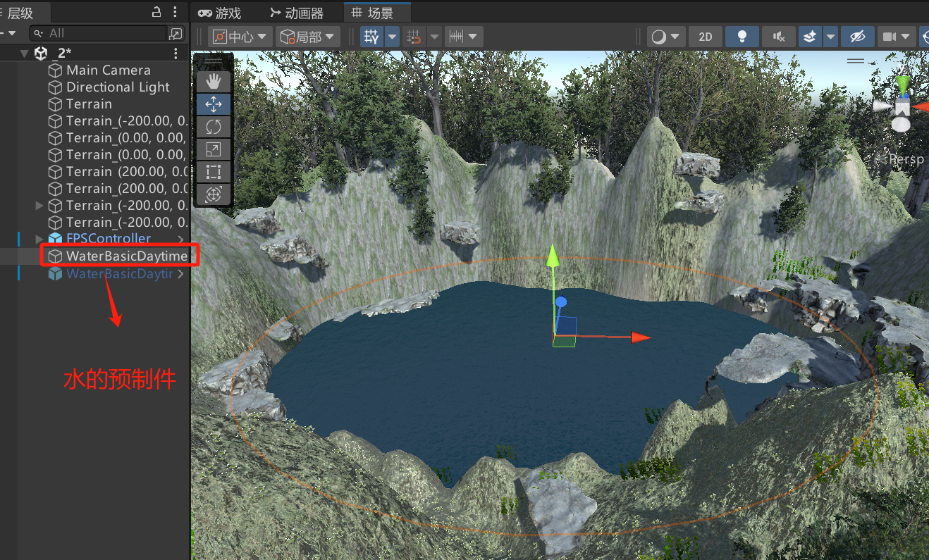Select the Rect transform tool
The height and width of the screenshot is (560, 929).
[x=214, y=172]
